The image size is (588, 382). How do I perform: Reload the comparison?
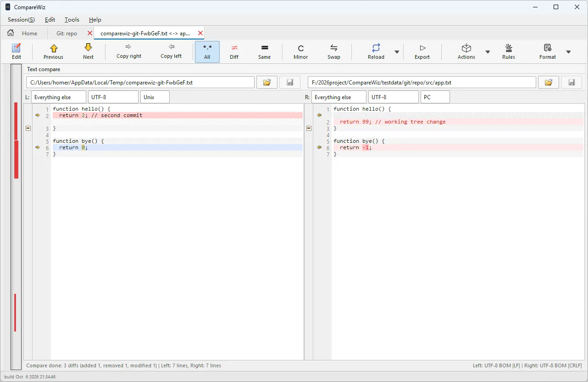click(376, 51)
